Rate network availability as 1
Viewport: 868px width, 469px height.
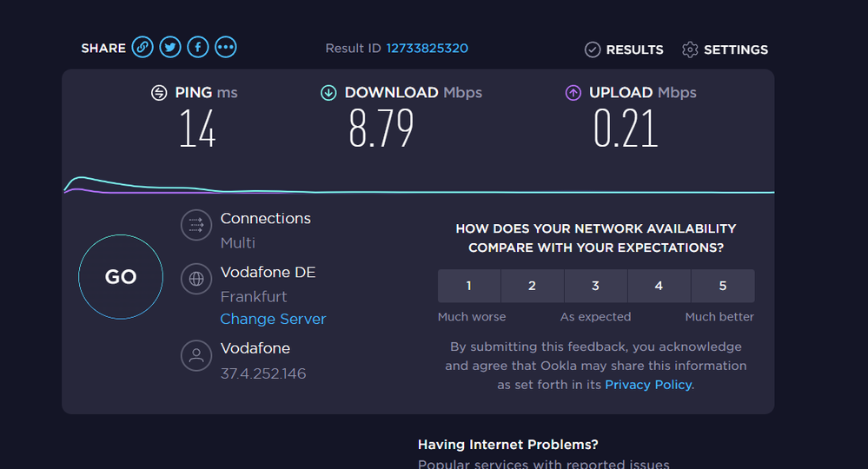pos(469,286)
